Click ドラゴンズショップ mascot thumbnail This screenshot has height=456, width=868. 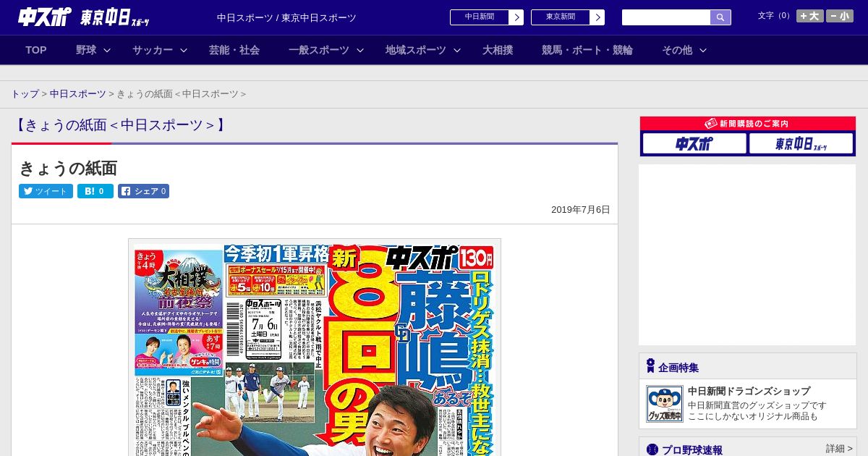(x=665, y=404)
